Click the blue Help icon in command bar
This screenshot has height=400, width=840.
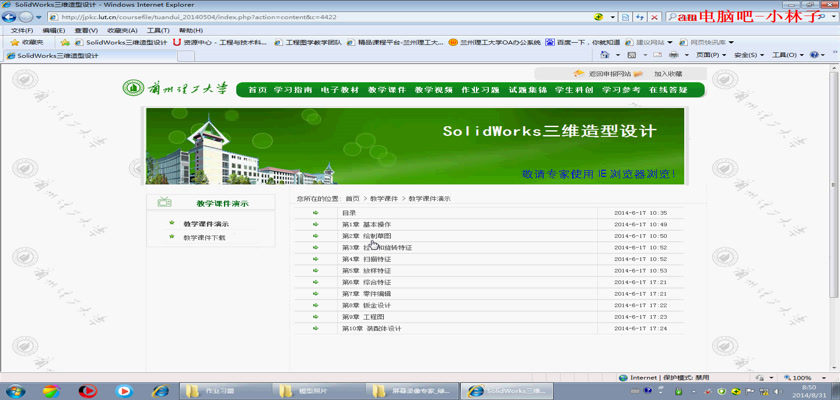coord(814,55)
